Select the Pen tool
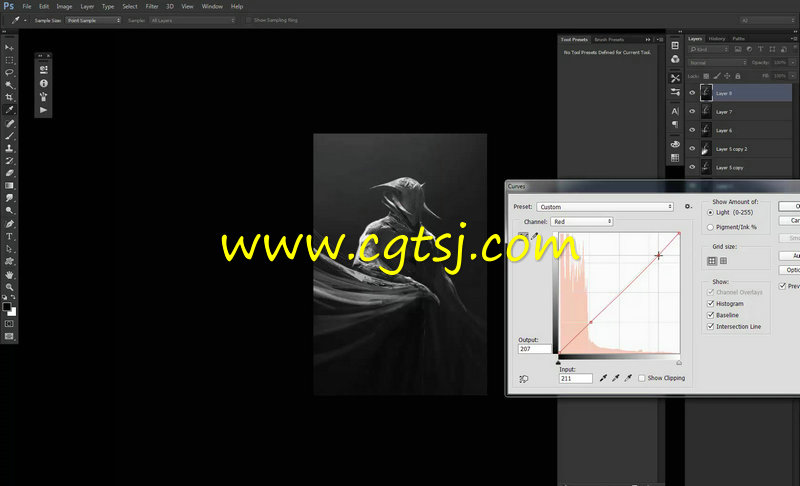This screenshot has height=486, width=800. [x=9, y=224]
